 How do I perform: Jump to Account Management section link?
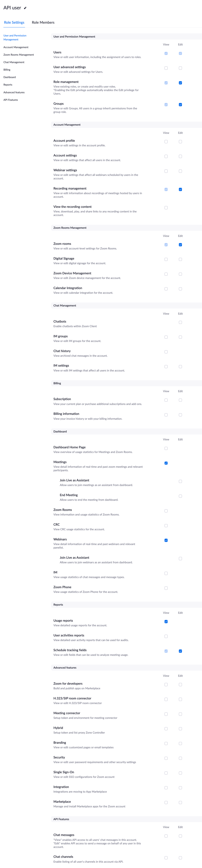(16, 47)
